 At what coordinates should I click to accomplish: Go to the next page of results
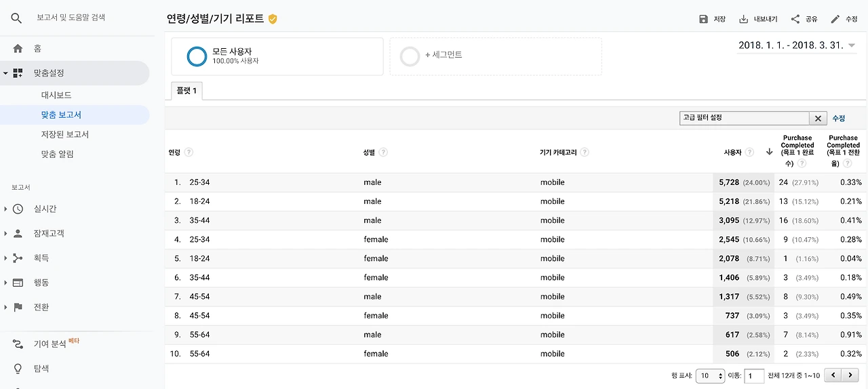pos(850,375)
